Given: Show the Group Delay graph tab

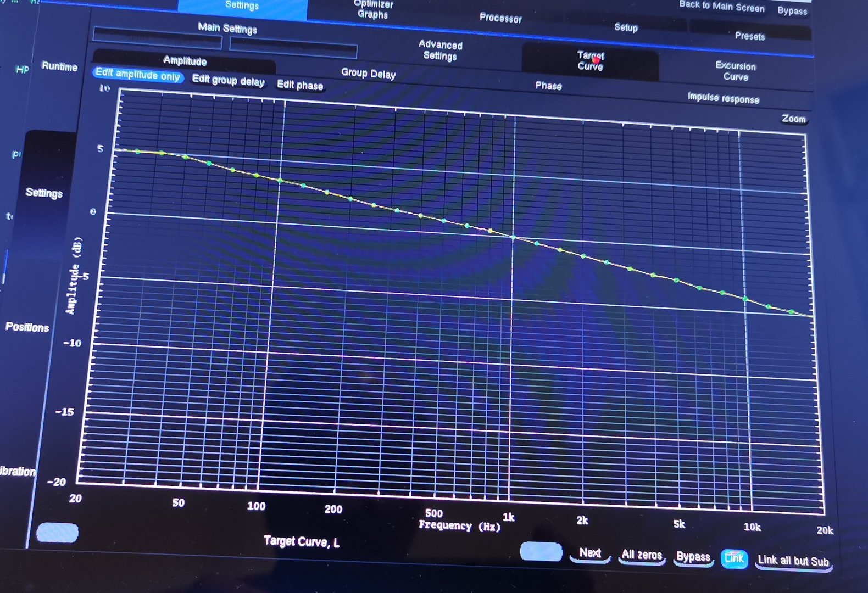Looking at the screenshot, I should pos(368,73).
